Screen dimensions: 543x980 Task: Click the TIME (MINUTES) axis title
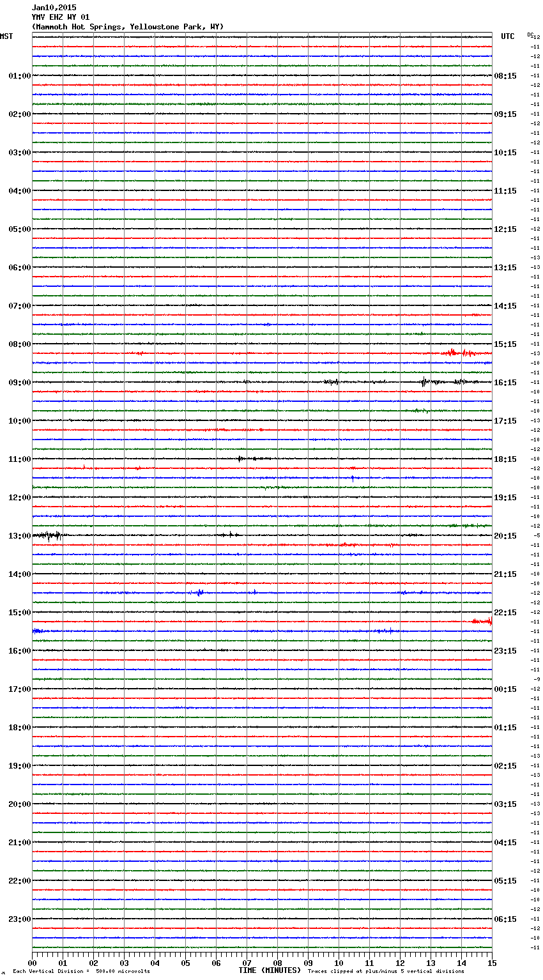[270, 970]
